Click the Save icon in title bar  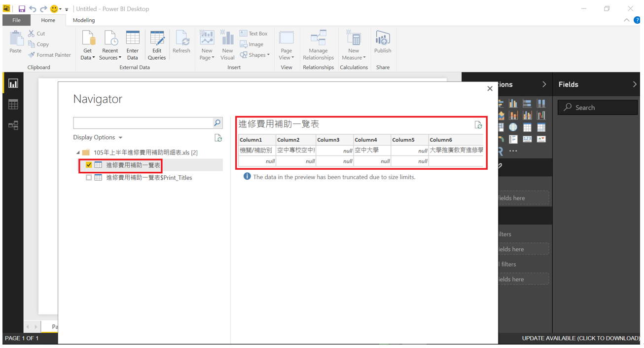click(x=22, y=9)
